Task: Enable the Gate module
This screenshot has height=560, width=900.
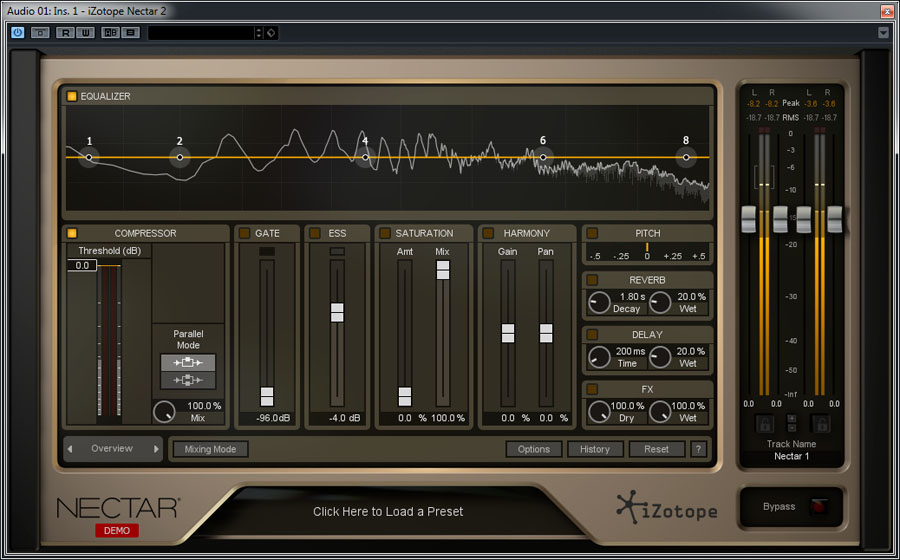Action: tap(245, 233)
